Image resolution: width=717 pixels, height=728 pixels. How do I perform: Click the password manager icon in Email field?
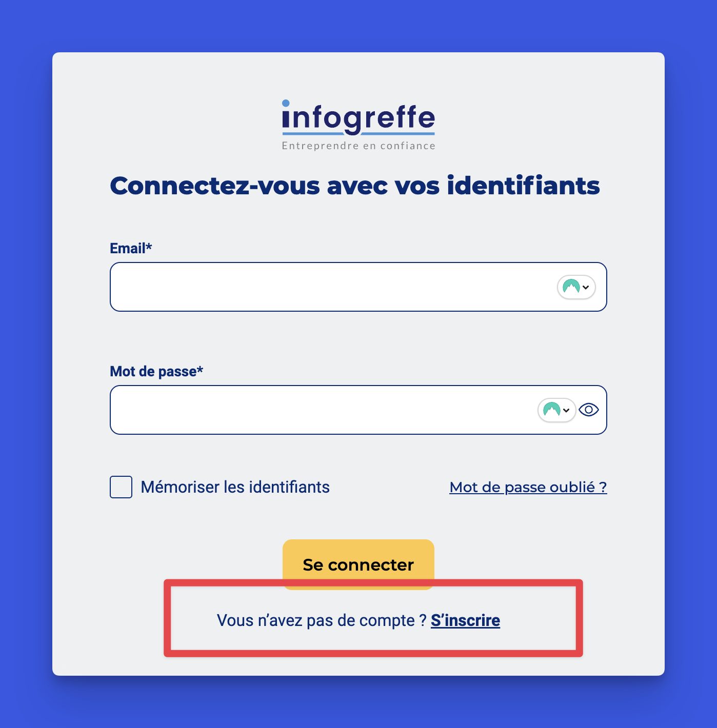point(571,287)
